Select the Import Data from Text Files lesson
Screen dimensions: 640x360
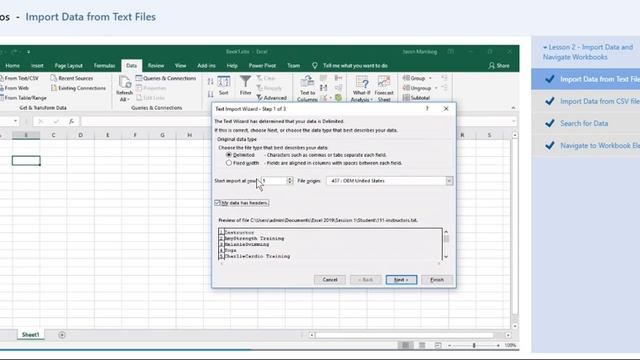coord(586,79)
